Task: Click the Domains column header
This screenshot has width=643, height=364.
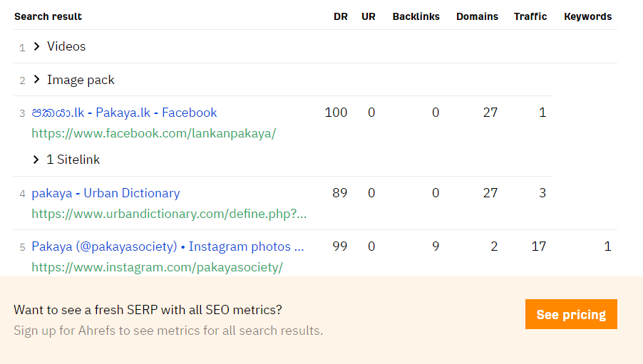Action: tap(477, 16)
